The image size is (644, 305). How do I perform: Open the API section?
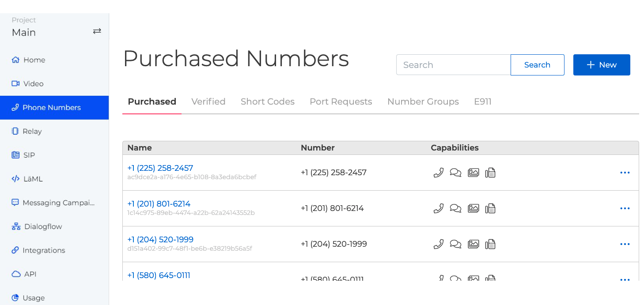30,274
